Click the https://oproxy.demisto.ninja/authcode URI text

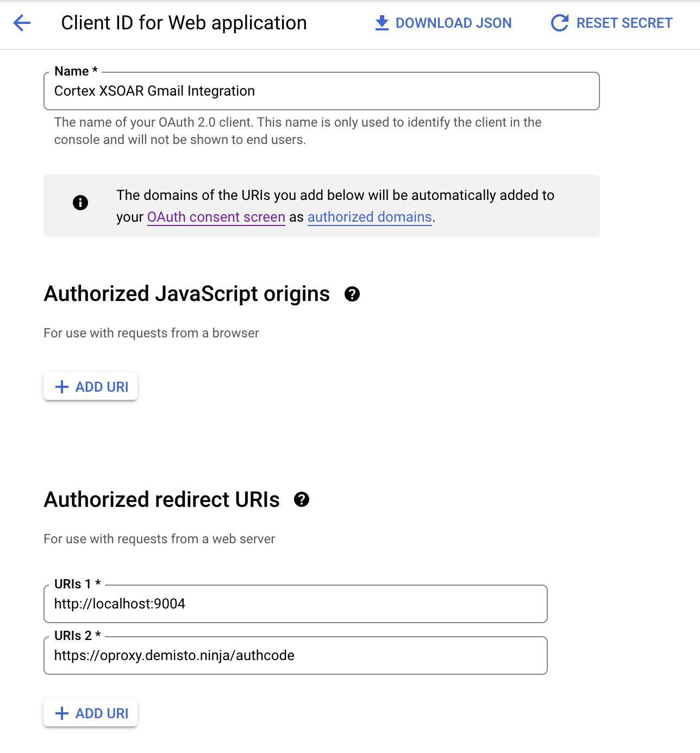point(174,656)
